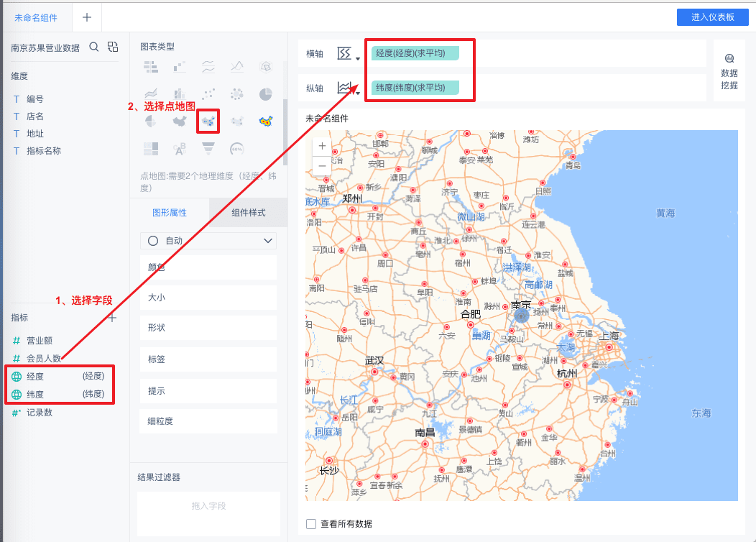Click the 武汉 city point on the map
Screen dimensions: 756x542
tap(374, 372)
